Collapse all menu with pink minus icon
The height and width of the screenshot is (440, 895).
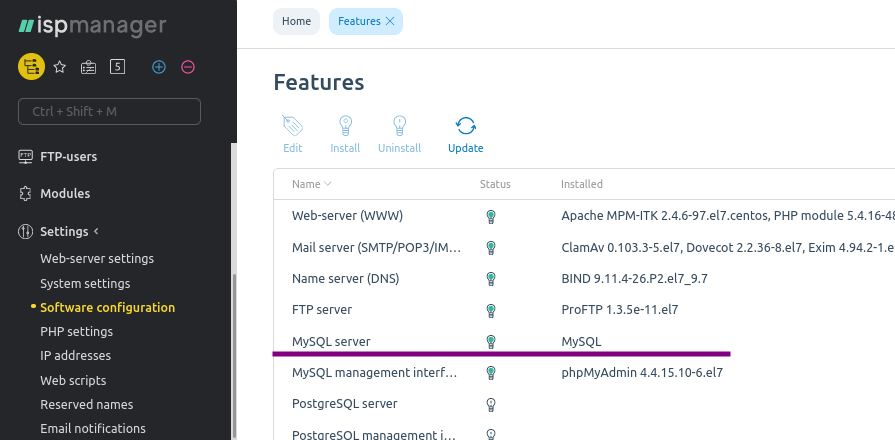188,67
